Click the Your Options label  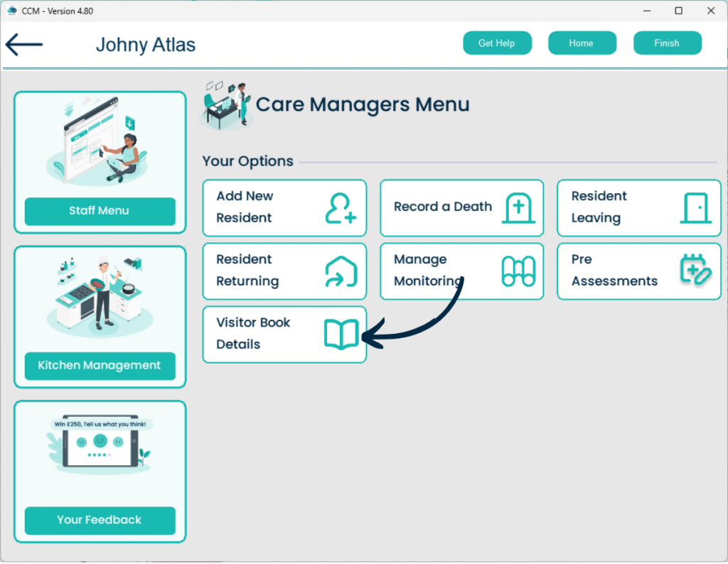(x=247, y=161)
